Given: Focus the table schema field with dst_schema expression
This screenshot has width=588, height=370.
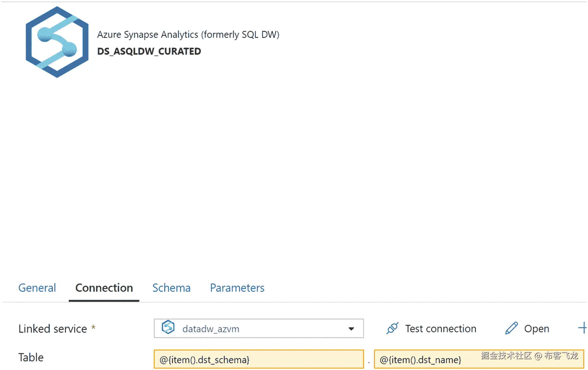Looking at the screenshot, I should click(258, 359).
